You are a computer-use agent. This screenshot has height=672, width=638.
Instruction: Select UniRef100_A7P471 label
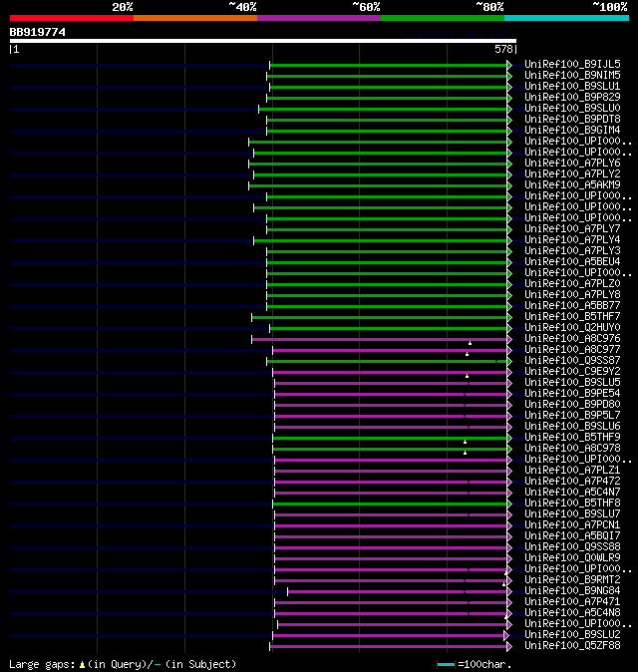(572, 602)
